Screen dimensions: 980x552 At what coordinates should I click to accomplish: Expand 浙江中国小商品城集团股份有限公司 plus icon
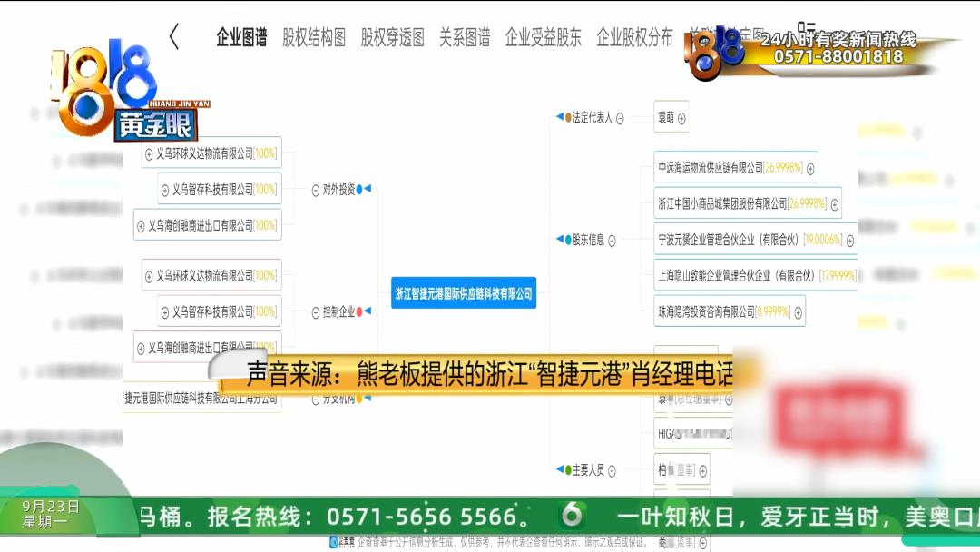pos(835,204)
